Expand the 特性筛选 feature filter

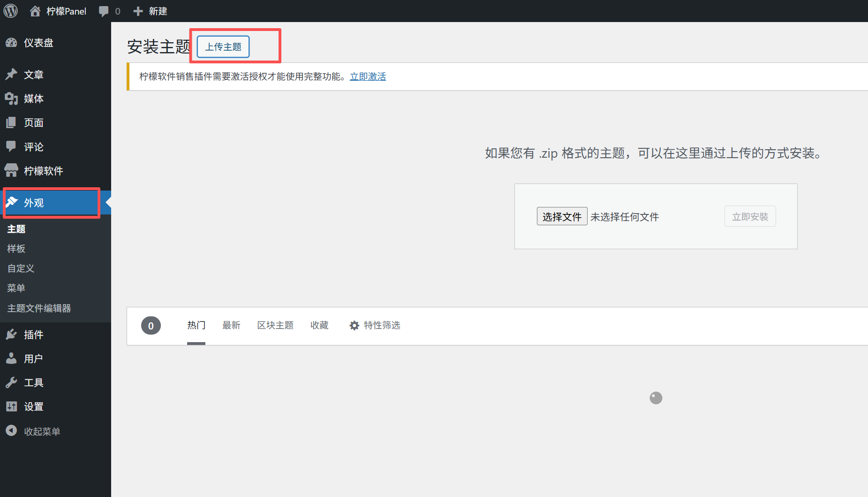click(x=375, y=325)
